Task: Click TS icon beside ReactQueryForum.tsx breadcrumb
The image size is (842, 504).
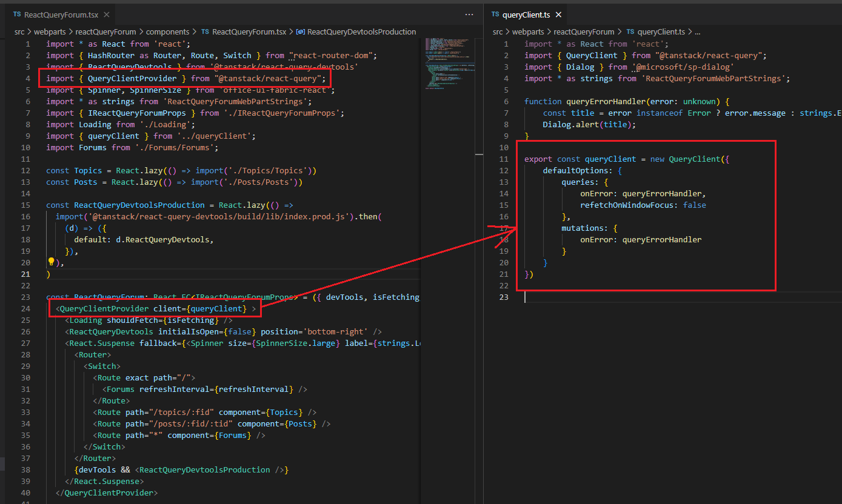Action: pos(205,31)
